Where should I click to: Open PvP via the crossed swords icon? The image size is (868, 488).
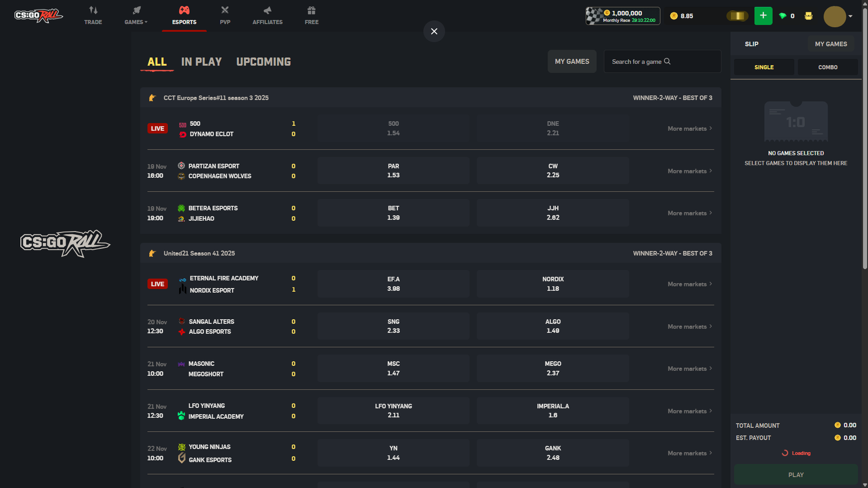click(x=225, y=12)
